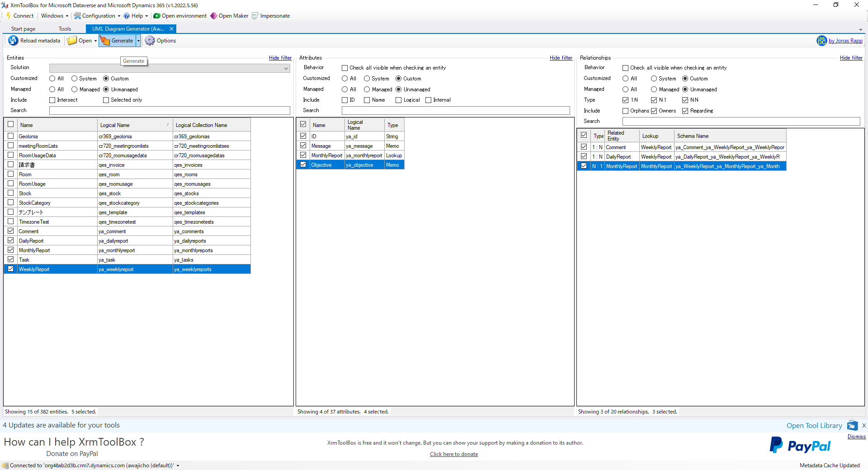Screen dimensions: 868x470
Task: Dismiss the donation banner
Action: pos(857,437)
